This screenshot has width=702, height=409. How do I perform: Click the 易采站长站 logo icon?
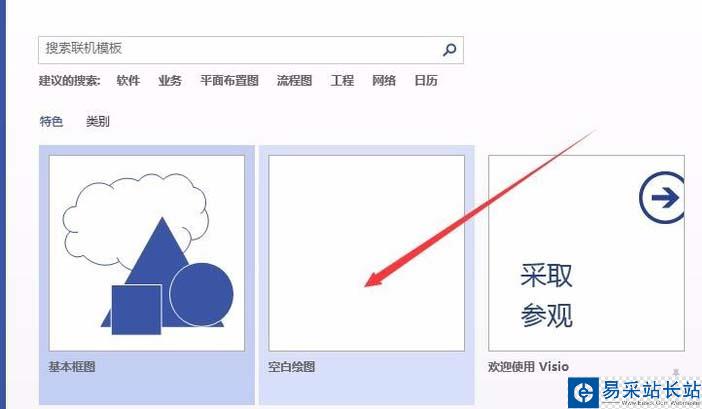coord(583,392)
